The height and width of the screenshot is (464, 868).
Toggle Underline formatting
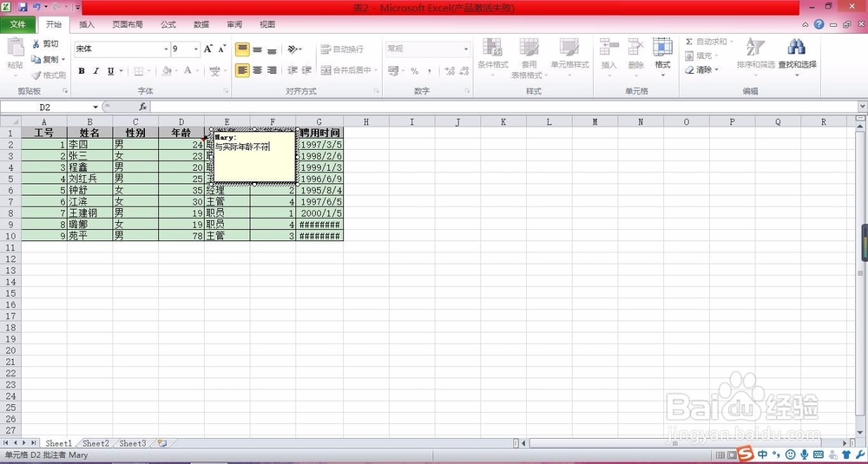111,71
